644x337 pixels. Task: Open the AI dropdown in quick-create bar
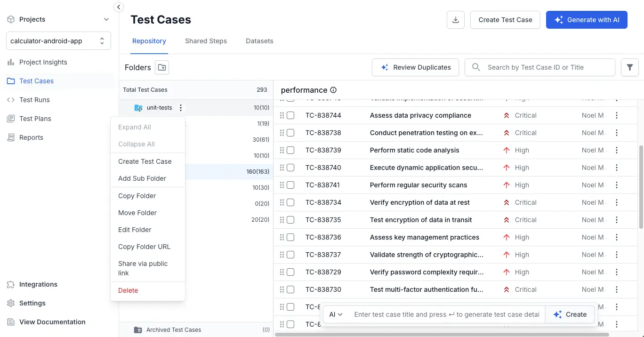click(336, 314)
